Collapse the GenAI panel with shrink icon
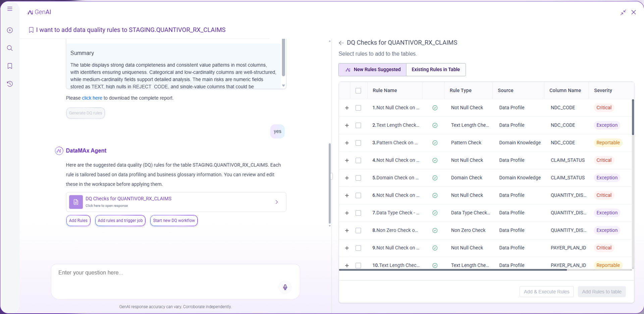 tap(623, 12)
